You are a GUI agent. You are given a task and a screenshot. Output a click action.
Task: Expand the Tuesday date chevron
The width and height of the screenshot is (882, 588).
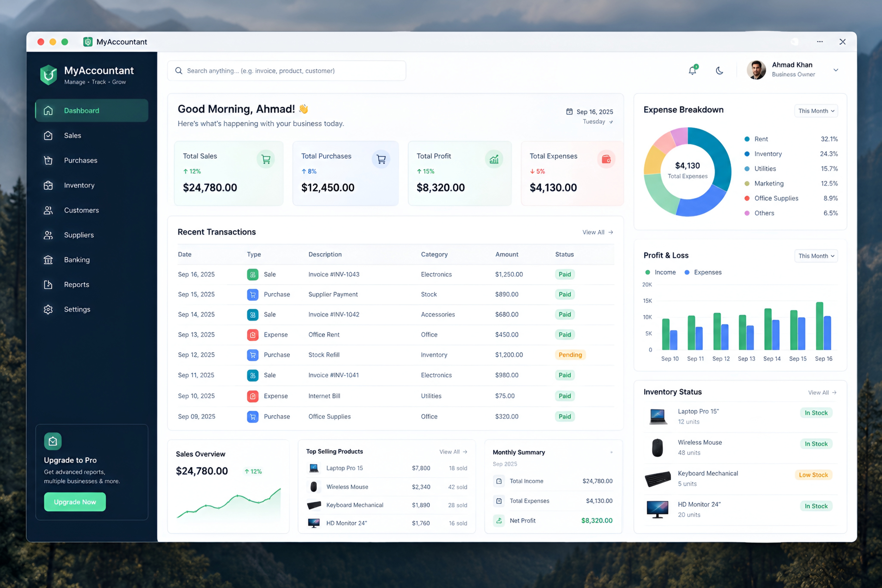611,122
